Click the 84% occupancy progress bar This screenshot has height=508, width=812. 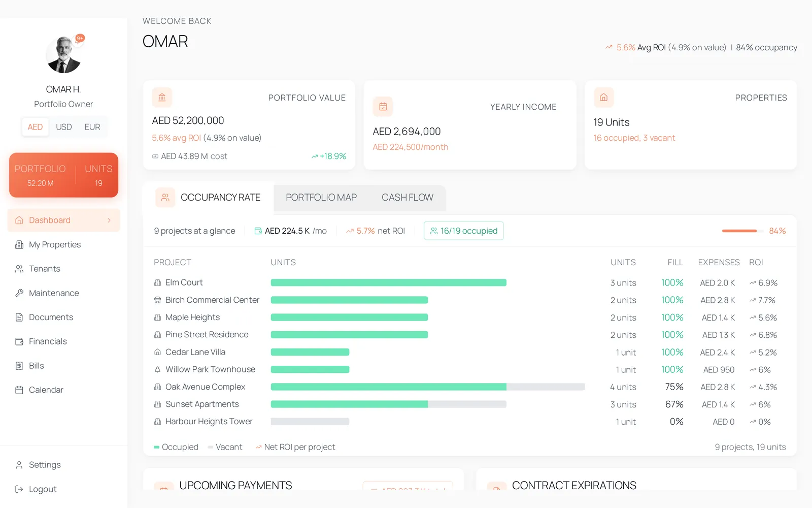pyautogui.click(x=743, y=231)
